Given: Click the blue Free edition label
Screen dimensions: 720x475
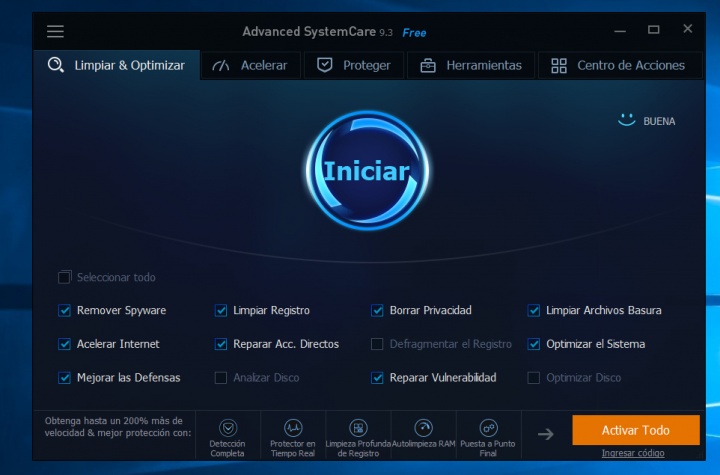Looking at the screenshot, I should pos(414,33).
